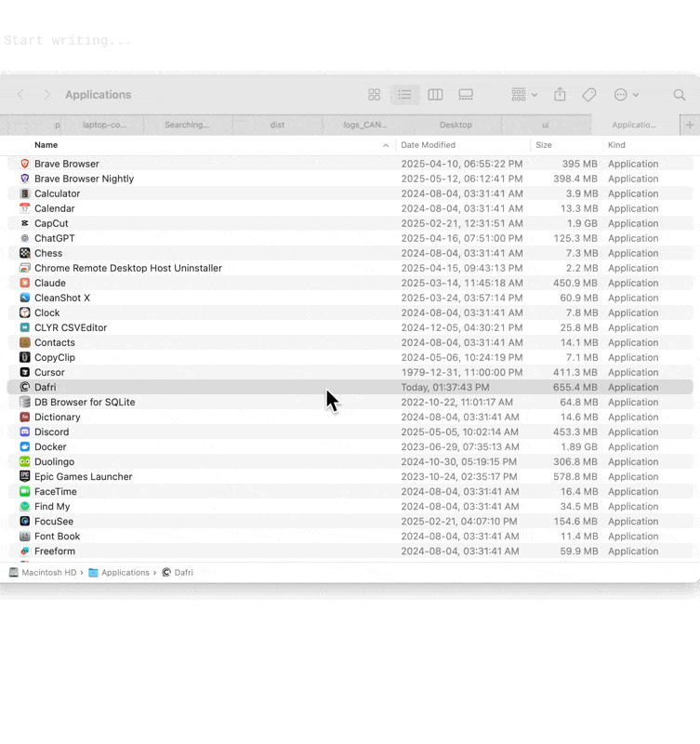Select the CleanShot X app icon
The image size is (700, 744).
[25, 298]
